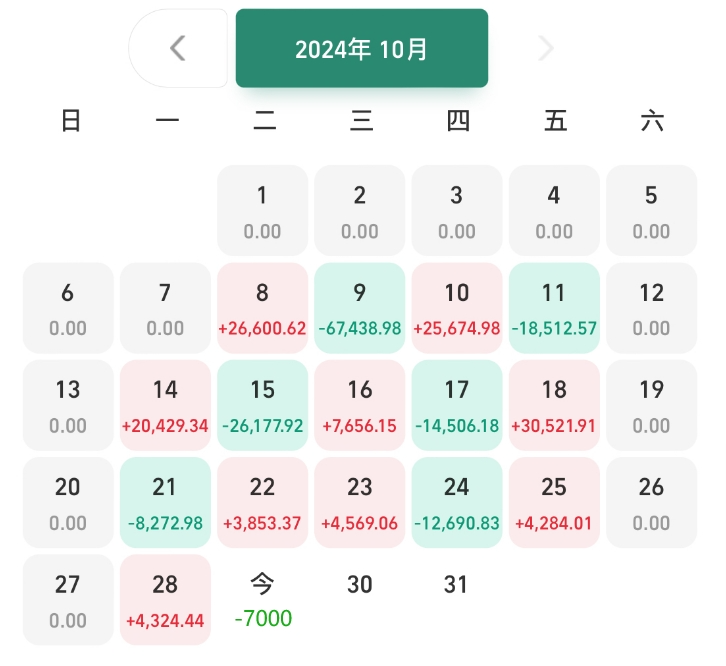726x666 pixels.
Task: Go to next month with right chevron
Action: point(546,48)
